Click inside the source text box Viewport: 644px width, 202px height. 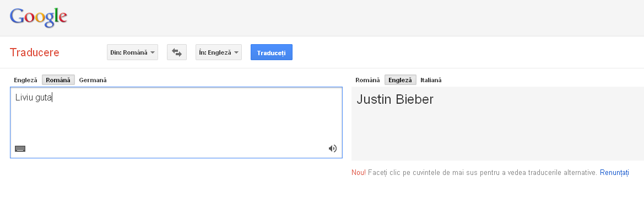click(x=176, y=123)
